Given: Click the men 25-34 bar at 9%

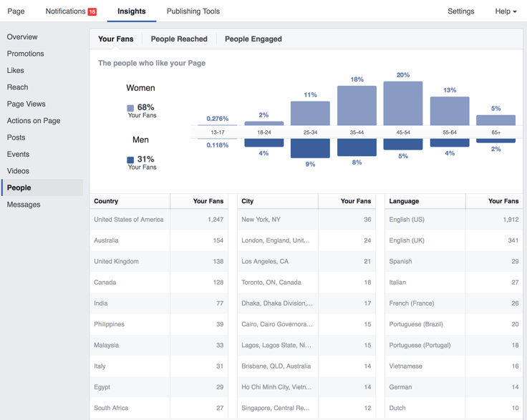Looking at the screenshot, I should [310, 148].
